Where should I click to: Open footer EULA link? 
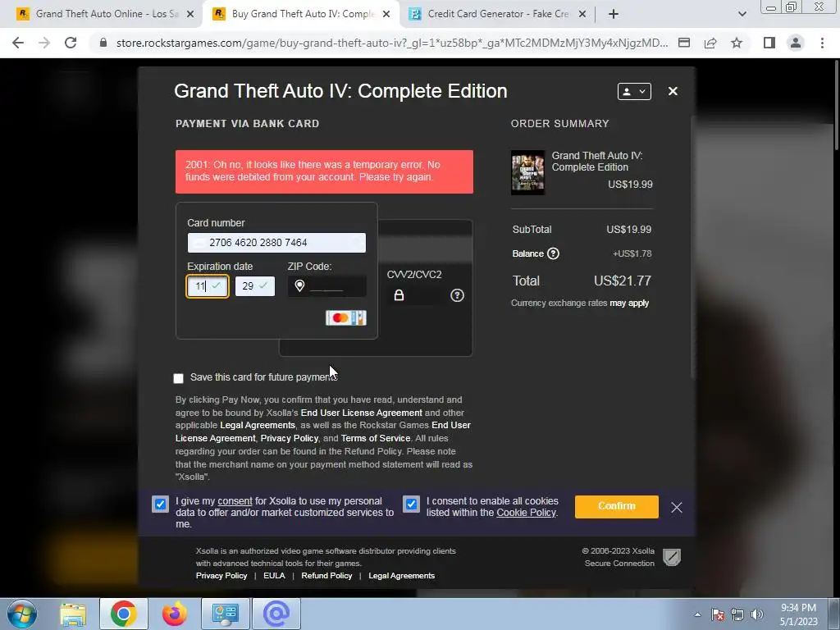(274, 576)
